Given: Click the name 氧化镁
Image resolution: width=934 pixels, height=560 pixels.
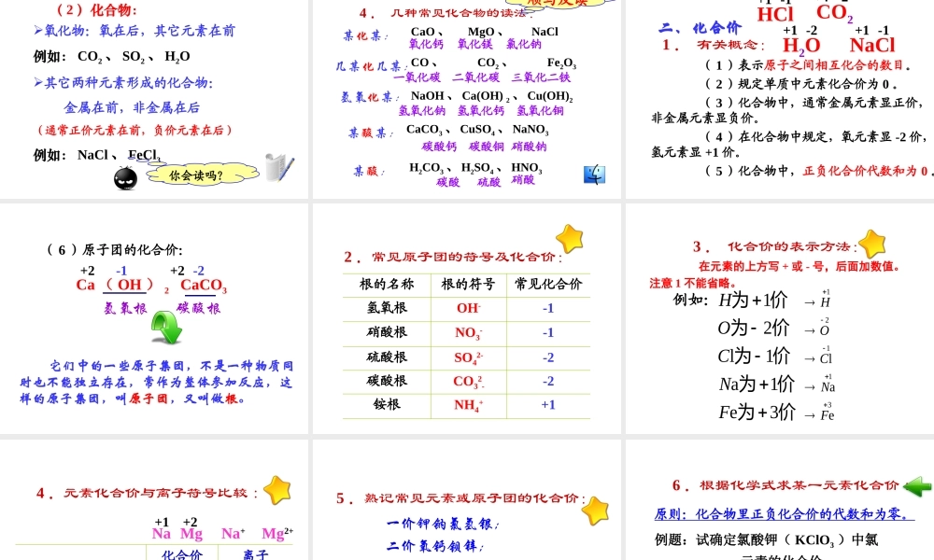Looking at the screenshot, I should click(x=474, y=44).
